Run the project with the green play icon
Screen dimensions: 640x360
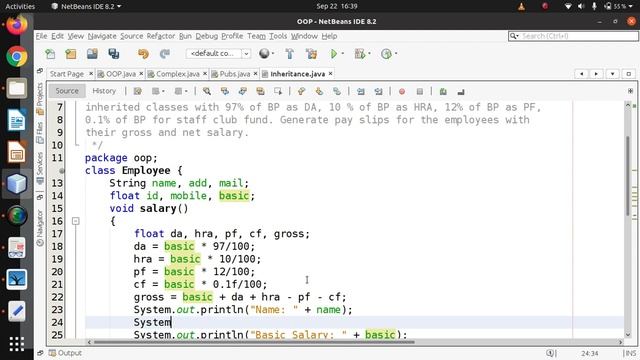pos(333,54)
